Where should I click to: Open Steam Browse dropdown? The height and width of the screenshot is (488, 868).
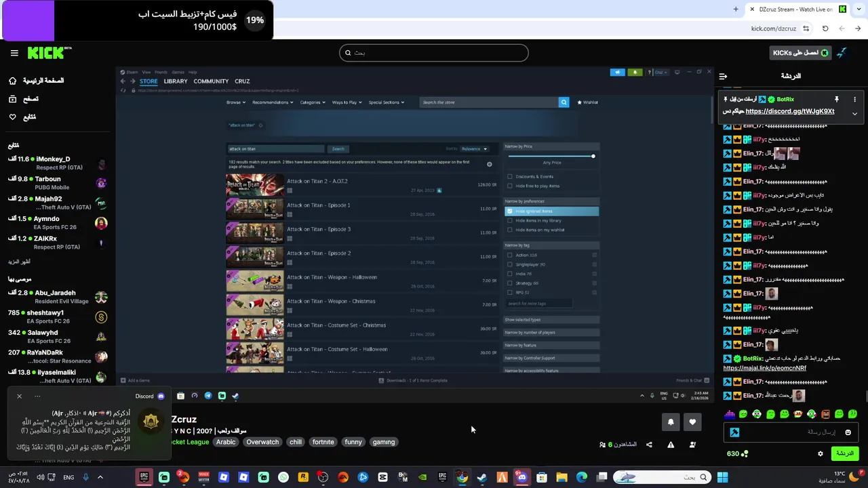coord(236,102)
